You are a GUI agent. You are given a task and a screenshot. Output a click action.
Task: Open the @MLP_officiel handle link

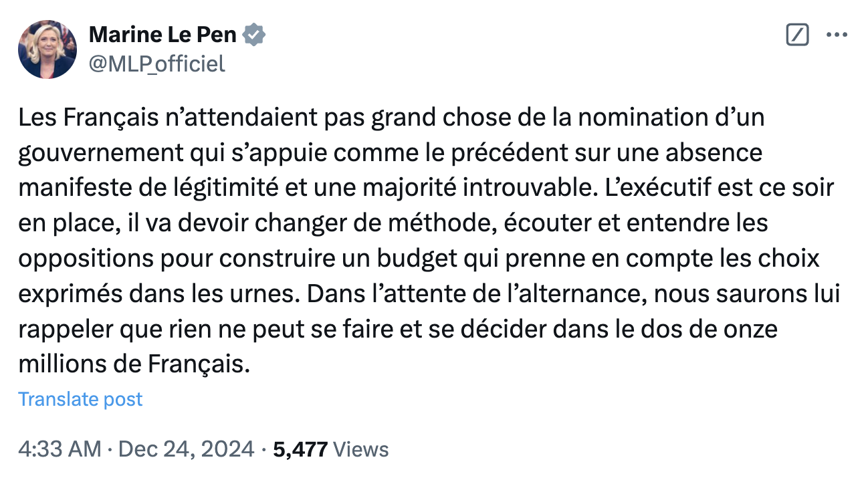tap(156, 64)
